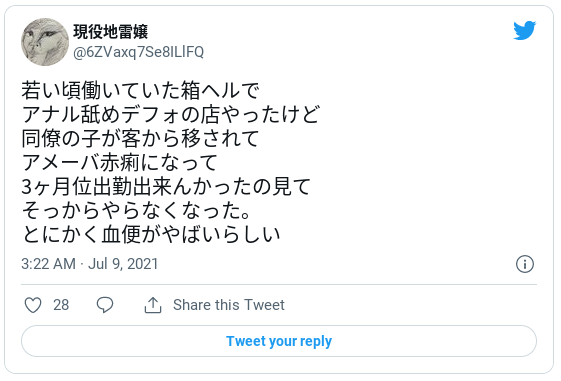Open the author's profile avatar picture
The height and width of the screenshot is (381, 561).
[x=45, y=42]
